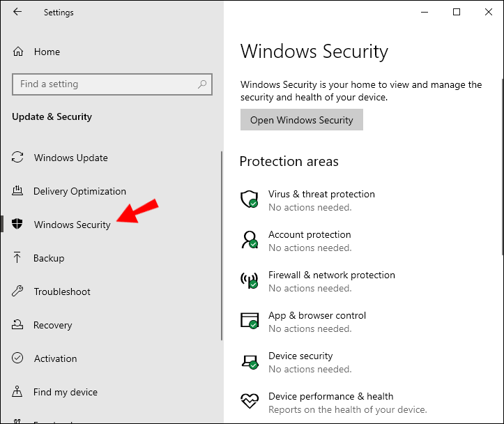Click the Home icon in the sidebar
504x424 pixels.
19,52
